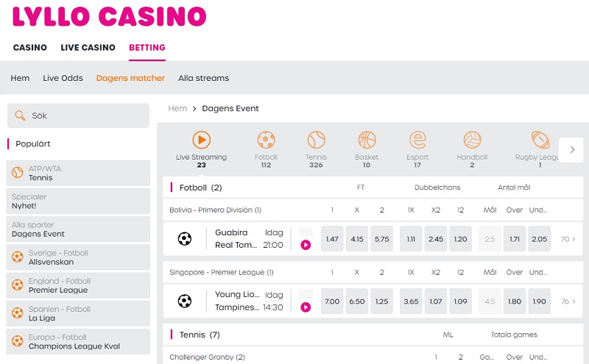
Task: Expand 70 more markets for Guabira
Action: pos(568,239)
